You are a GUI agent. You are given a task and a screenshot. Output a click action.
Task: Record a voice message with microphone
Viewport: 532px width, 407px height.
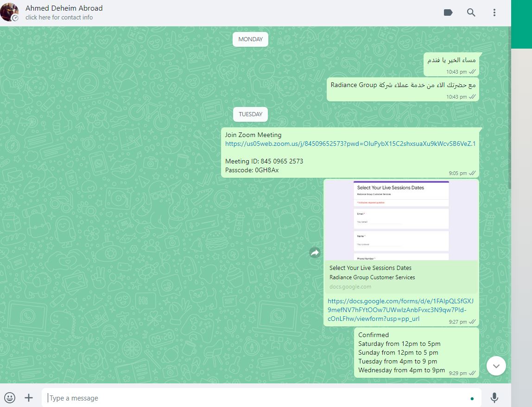494,398
